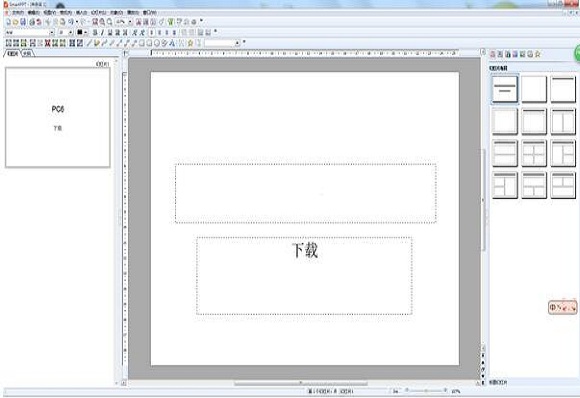Set paragraph alignment to justify

tap(175, 33)
